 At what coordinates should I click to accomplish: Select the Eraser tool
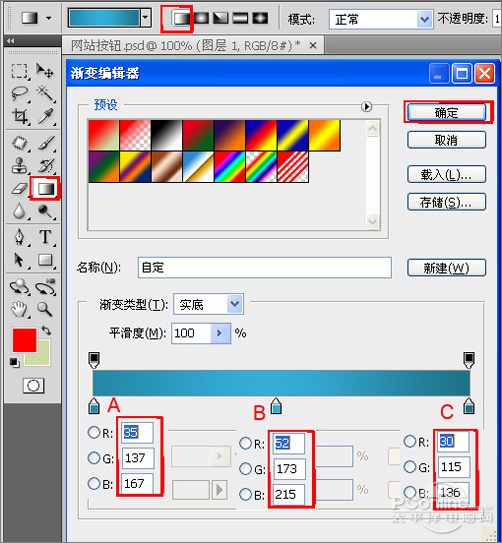(x=19, y=189)
